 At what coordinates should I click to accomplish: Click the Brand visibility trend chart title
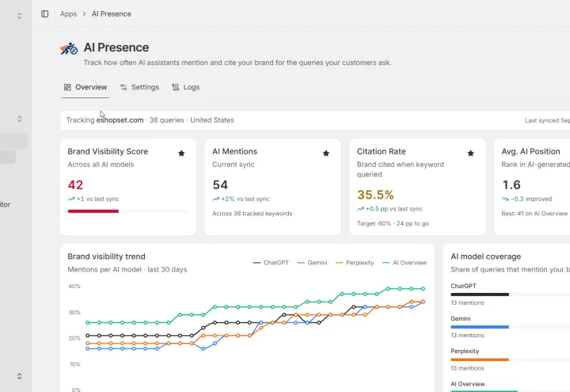[x=106, y=257]
